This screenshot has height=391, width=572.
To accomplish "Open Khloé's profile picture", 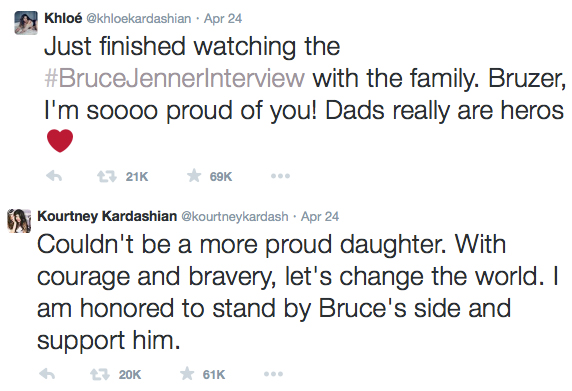I will [26, 23].
